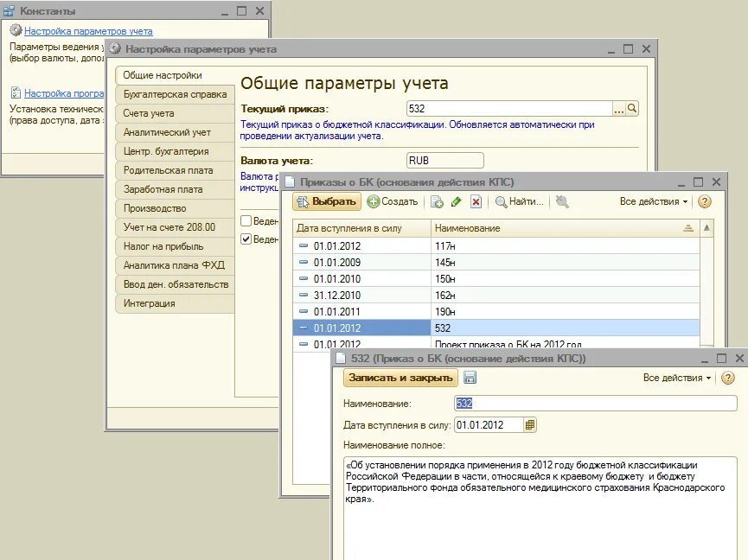Click the Найти... search button

[520, 201]
